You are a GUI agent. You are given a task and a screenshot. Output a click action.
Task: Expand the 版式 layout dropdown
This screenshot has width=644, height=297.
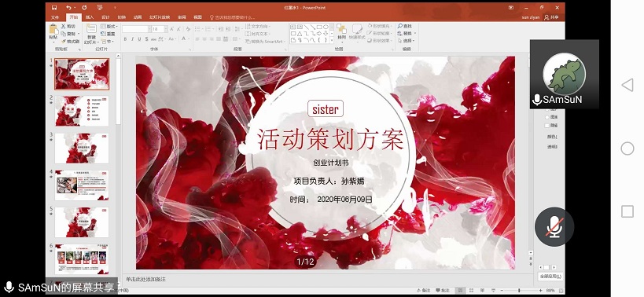110,27
